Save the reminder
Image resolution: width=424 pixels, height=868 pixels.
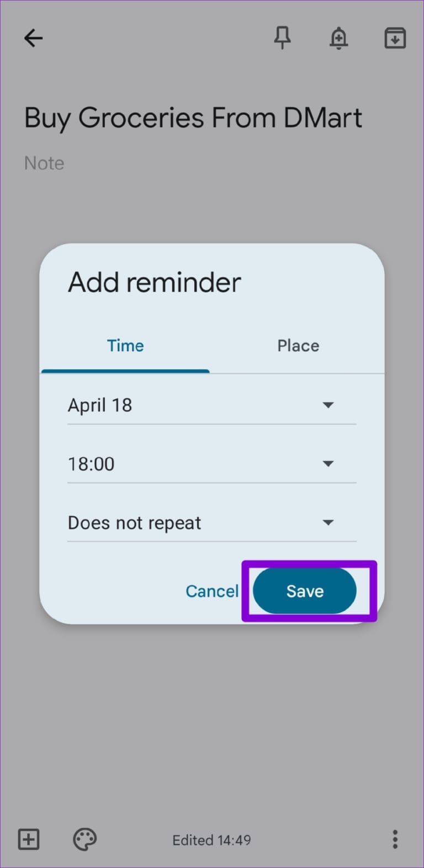pyautogui.click(x=304, y=591)
